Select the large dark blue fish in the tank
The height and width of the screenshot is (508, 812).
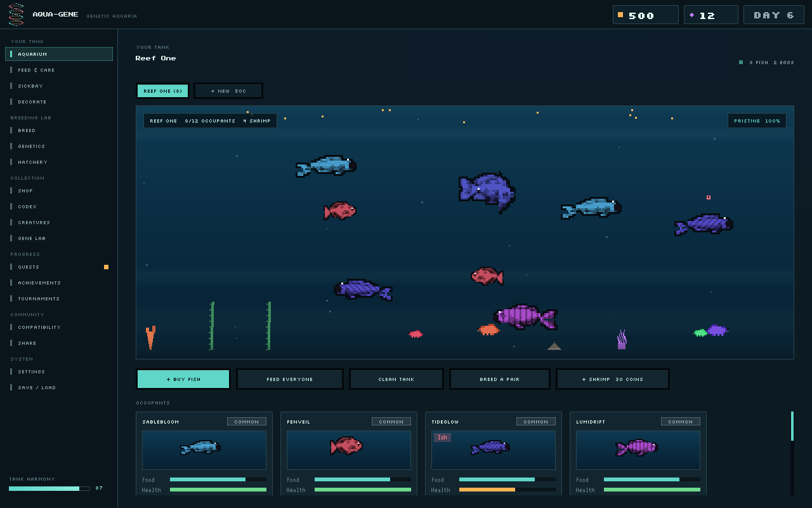[x=487, y=191]
